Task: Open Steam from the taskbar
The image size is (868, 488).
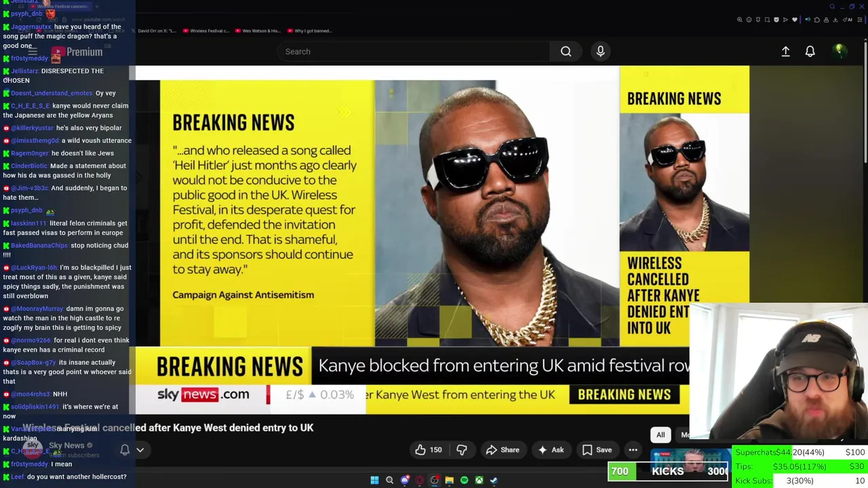Action: [x=494, y=480]
